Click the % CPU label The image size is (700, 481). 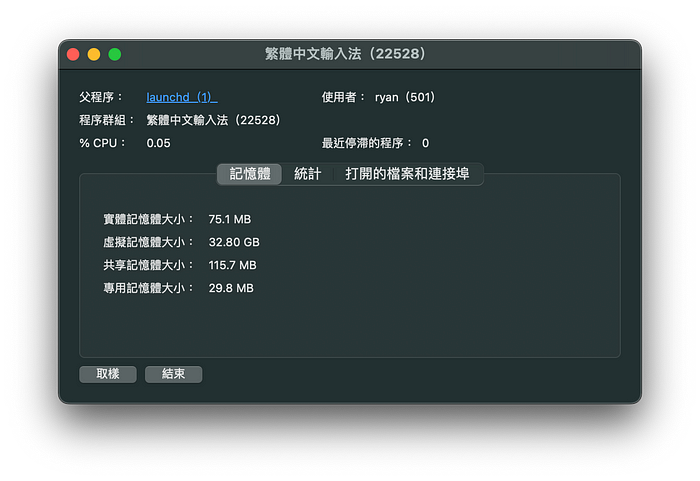coord(102,143)
